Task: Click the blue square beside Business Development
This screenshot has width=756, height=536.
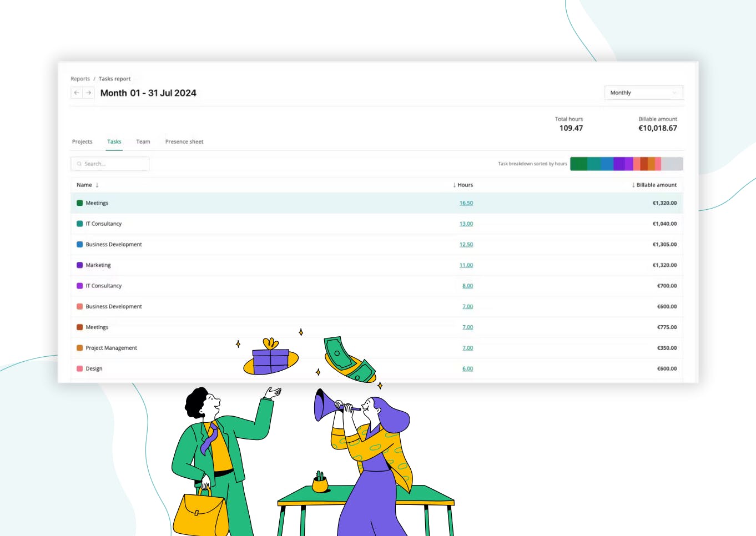Action: tap(79, 244)
